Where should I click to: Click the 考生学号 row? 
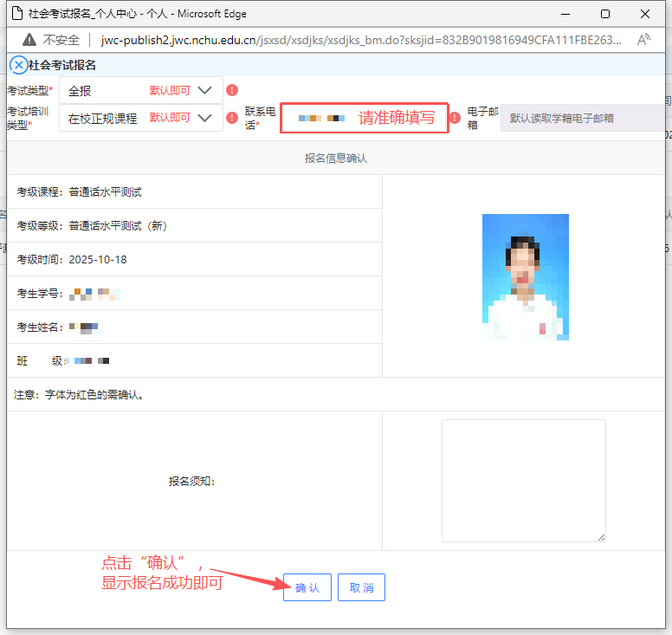[195, 294]
